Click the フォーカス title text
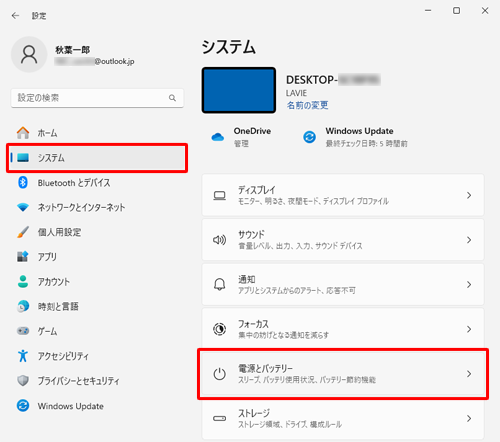Image resolution: width=500 pixels, height=442 pixels. click(253, 324)
